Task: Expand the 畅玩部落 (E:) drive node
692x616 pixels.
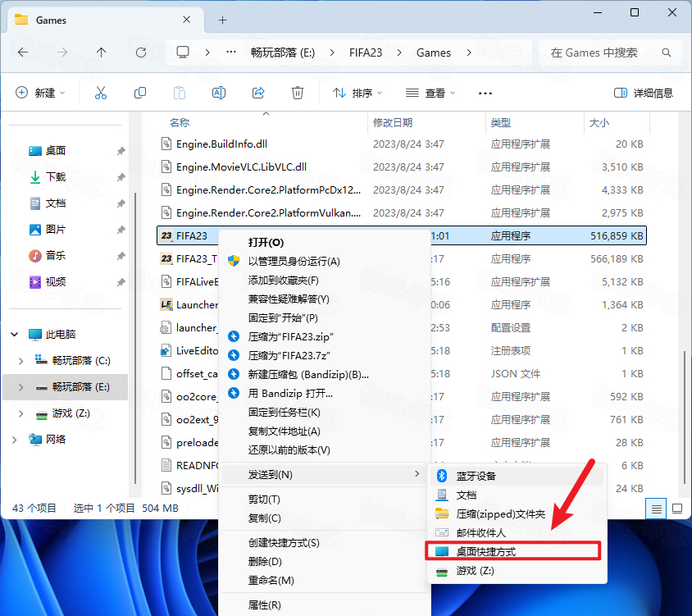Action: (x=20, y=387)
